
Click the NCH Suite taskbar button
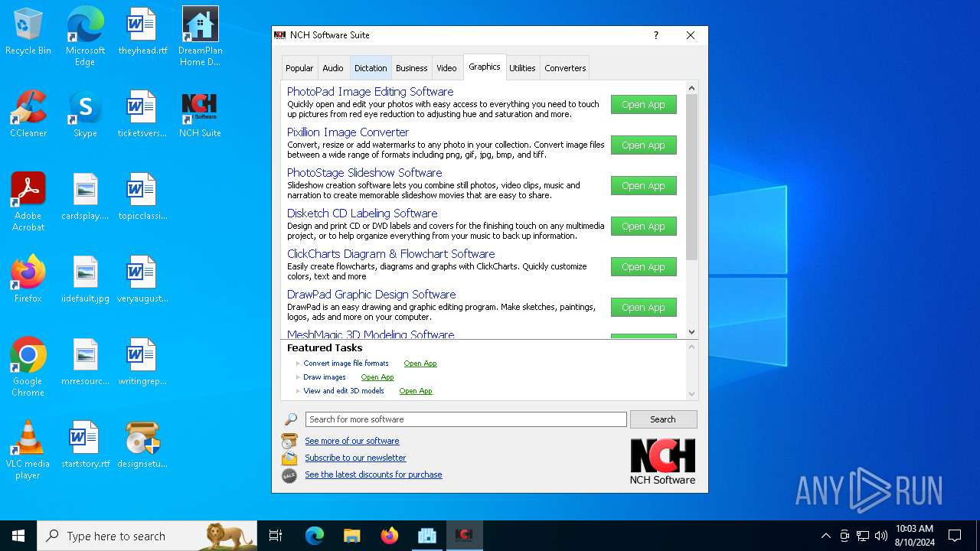pos(464,536)
